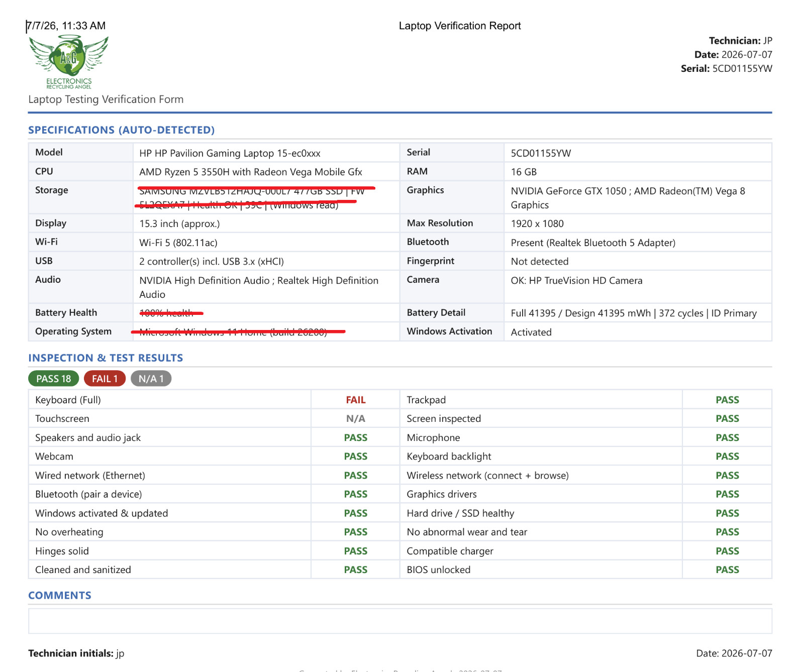Click the PASS result for Compatible charger

[x=727, y=551]
